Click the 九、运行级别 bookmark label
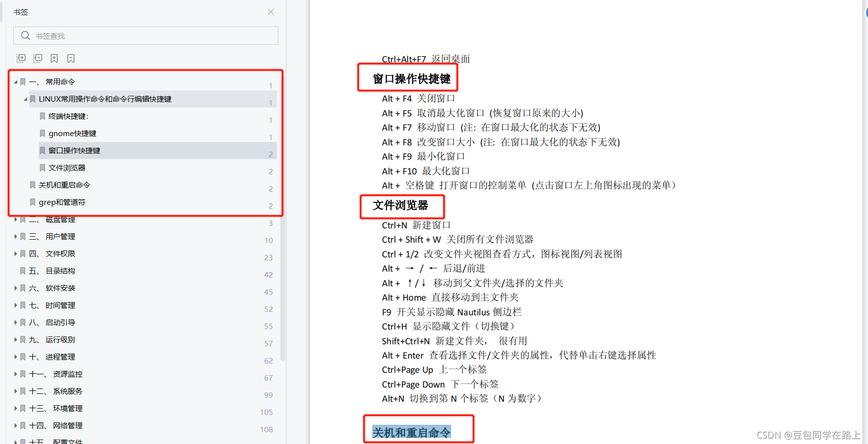The height and width of the screenshot is (444, 868). click(x=52, y=339)
